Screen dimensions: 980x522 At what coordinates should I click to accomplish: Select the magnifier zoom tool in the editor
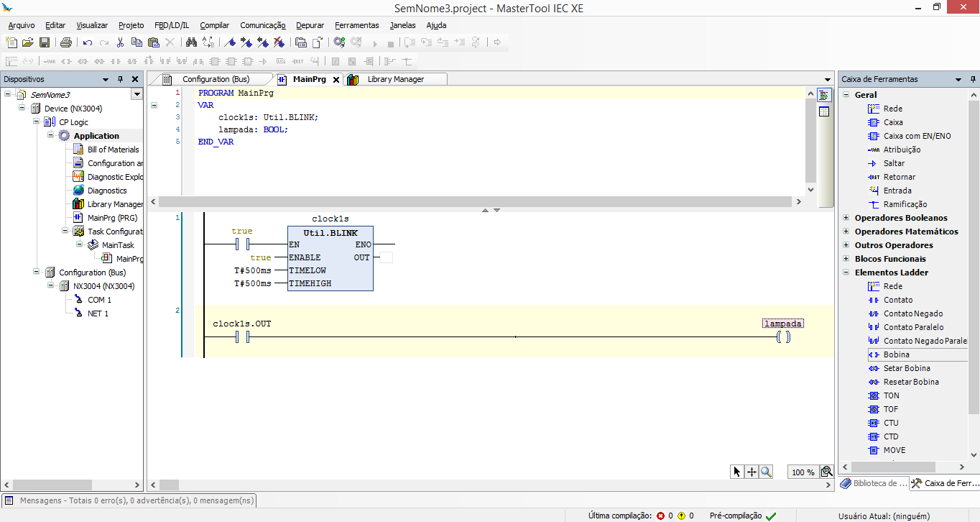click(x=767, y=472)
